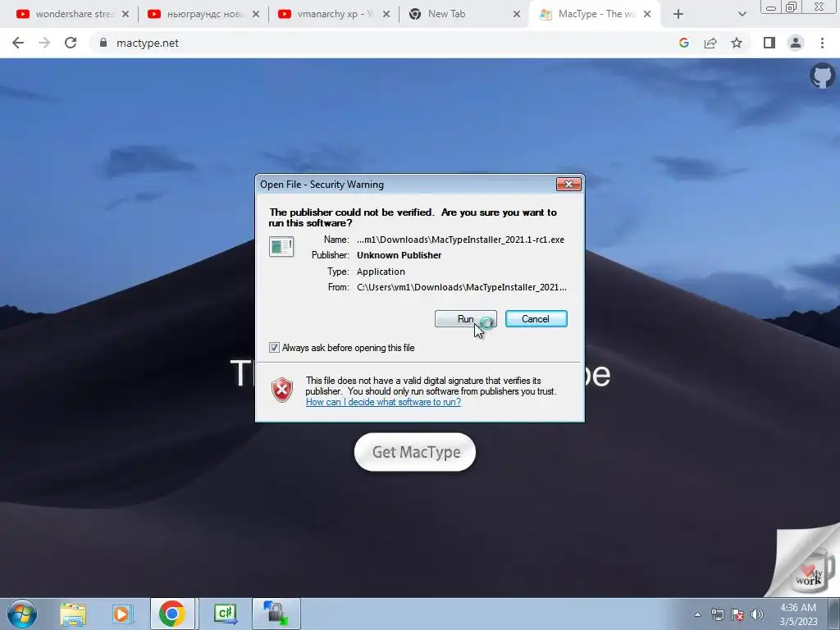Click the browser forward arrow
Viewport: 840px width, 630px height.
(x=44, y=43)
